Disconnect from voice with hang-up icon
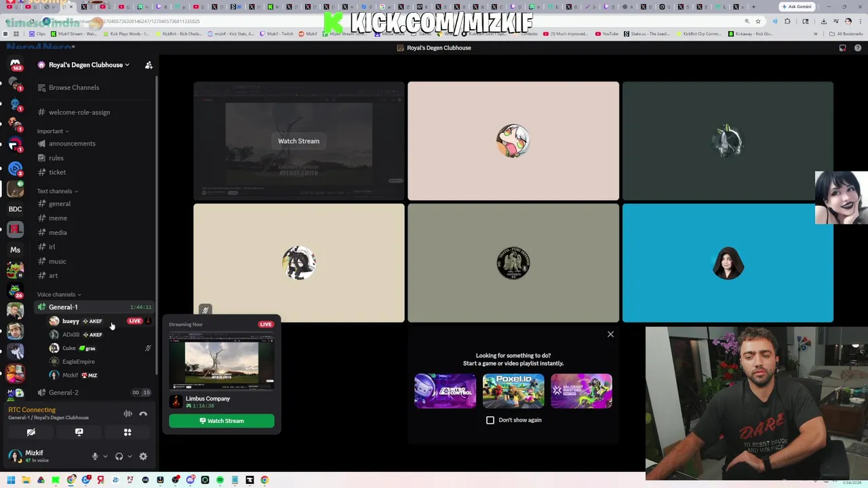The width and height of the screenshot is (868, 488). [x=143, y=413]
